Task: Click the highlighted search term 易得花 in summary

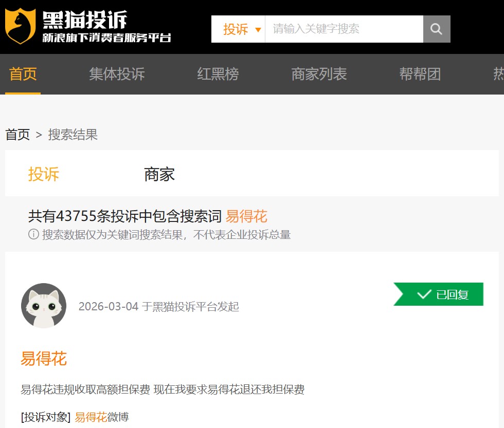Action: coord(246,216)
